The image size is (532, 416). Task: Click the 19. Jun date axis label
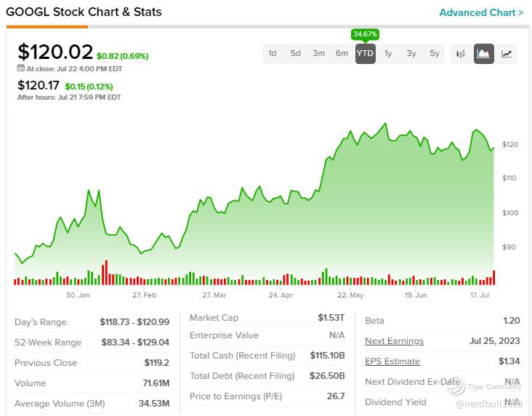pyautogui.click(x=416, y=295)
